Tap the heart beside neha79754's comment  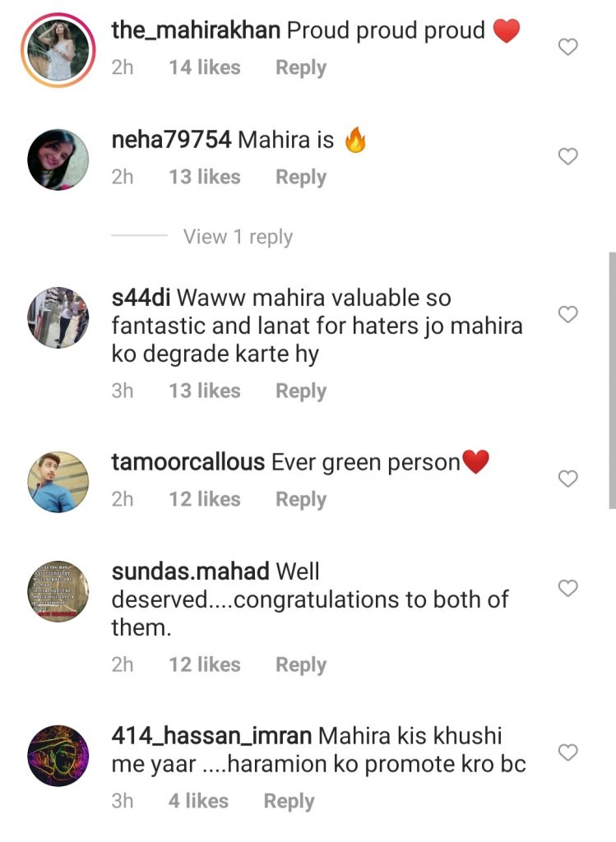coord(567,156)
